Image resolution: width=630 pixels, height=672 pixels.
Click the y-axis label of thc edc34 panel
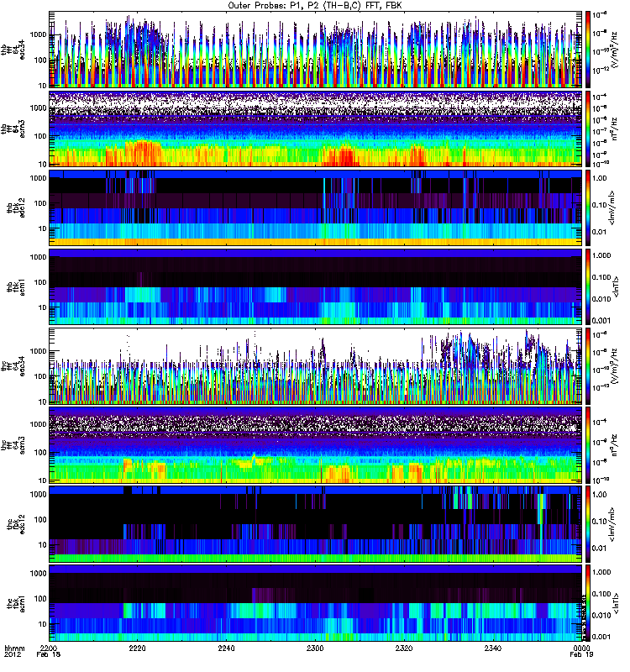pos(13,366)
